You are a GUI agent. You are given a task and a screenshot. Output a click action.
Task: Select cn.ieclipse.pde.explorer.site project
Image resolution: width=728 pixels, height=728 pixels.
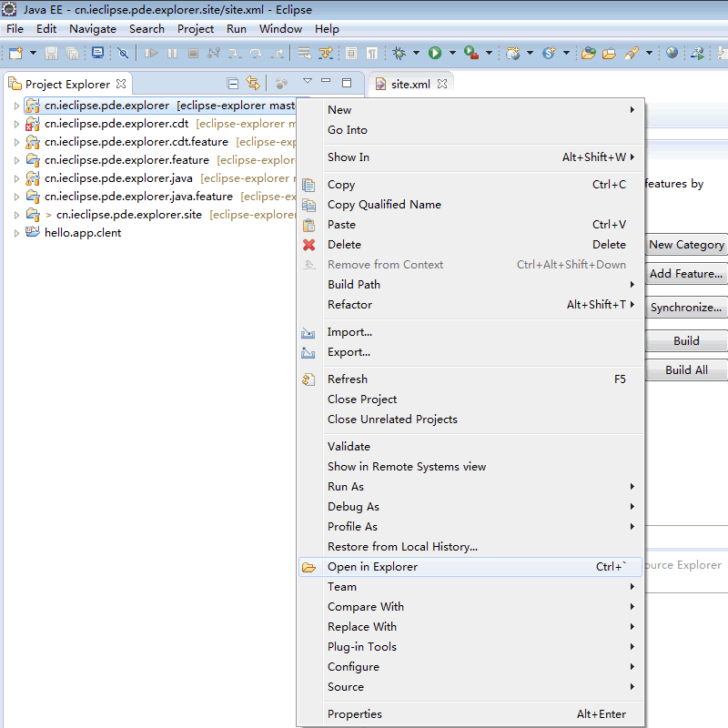pyautogui.click(x=129, y=215)
